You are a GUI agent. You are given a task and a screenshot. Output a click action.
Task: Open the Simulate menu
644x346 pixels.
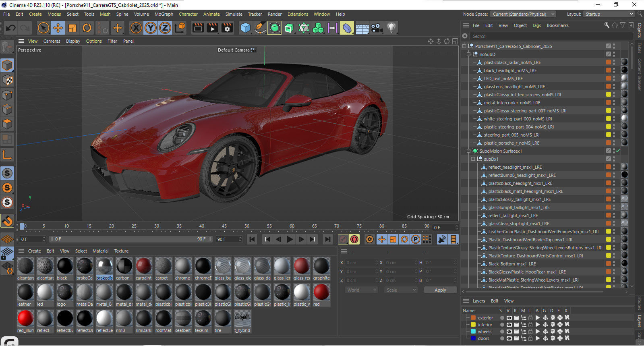234,14
